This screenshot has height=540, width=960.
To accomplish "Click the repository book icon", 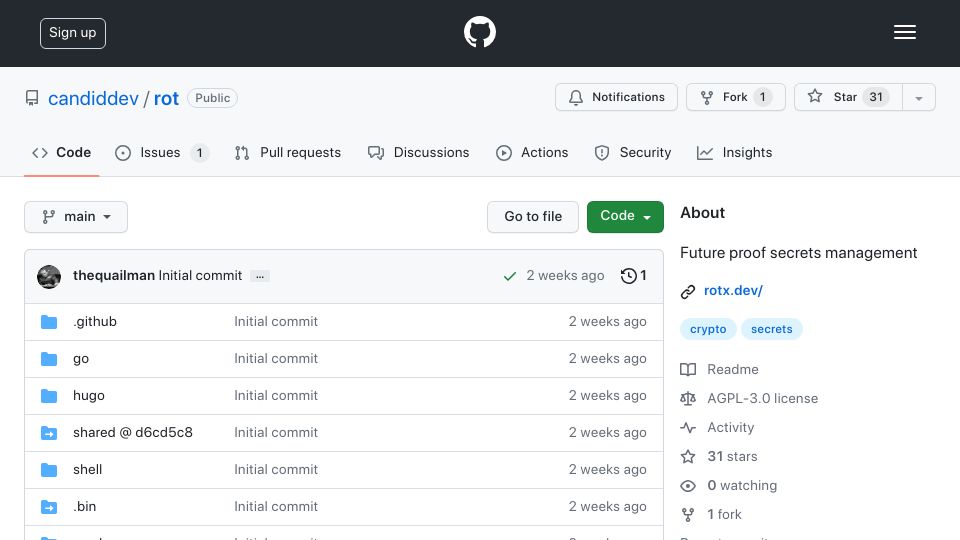I will [32, 98].
